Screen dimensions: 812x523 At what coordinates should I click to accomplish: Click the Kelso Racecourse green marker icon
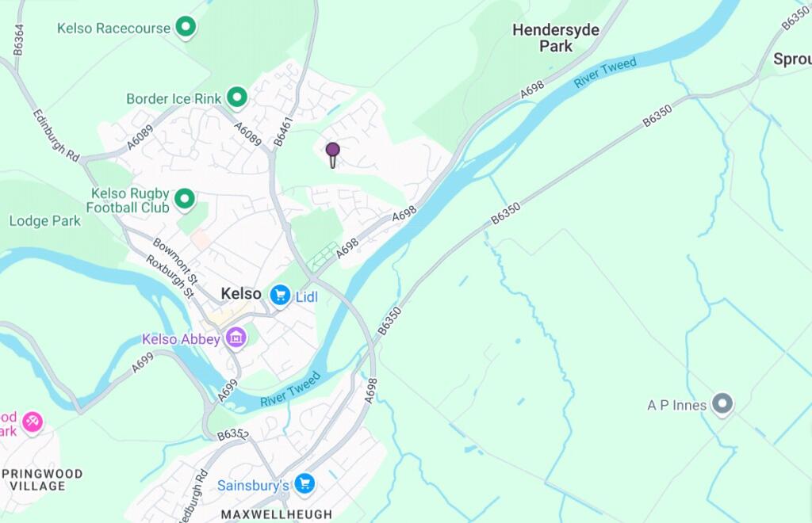pyautogui.click(x=186, y=27)
